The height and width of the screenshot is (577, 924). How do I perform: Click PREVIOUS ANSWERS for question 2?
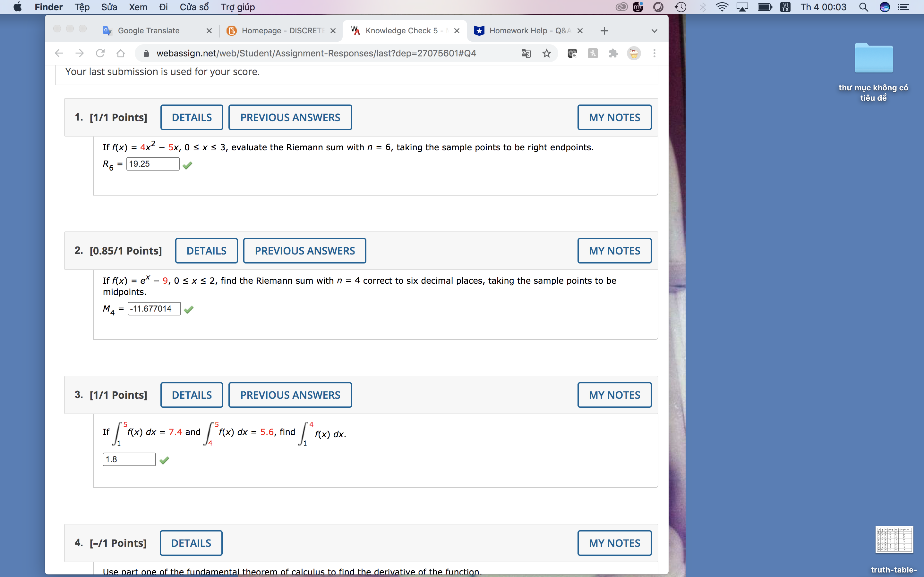point(304,250)
